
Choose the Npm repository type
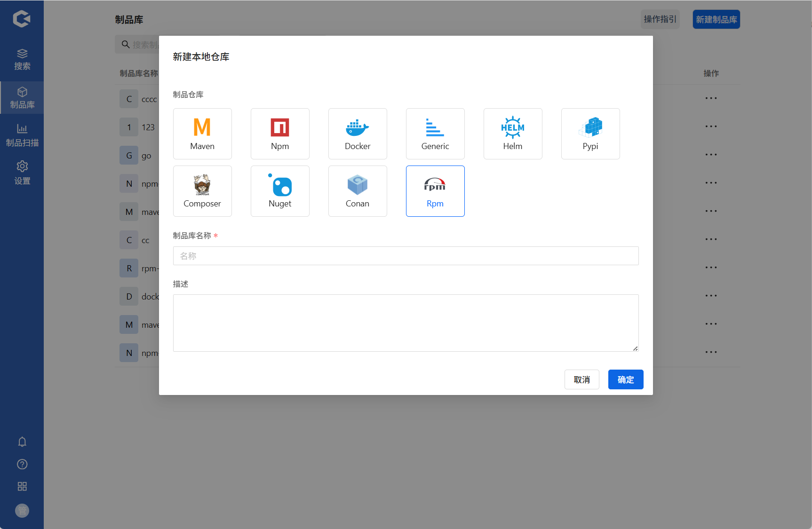tap(280, 134)
